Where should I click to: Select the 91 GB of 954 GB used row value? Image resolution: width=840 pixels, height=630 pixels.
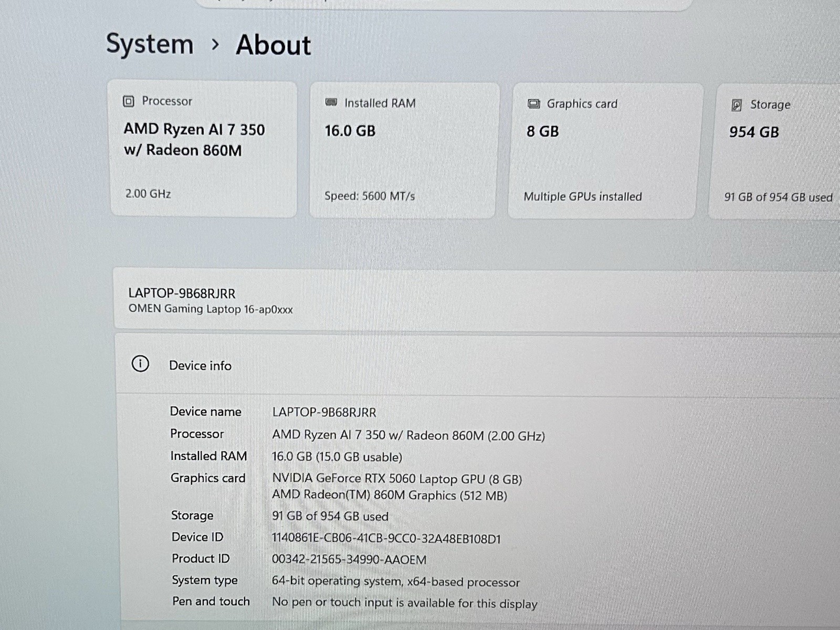click(330, 517)
